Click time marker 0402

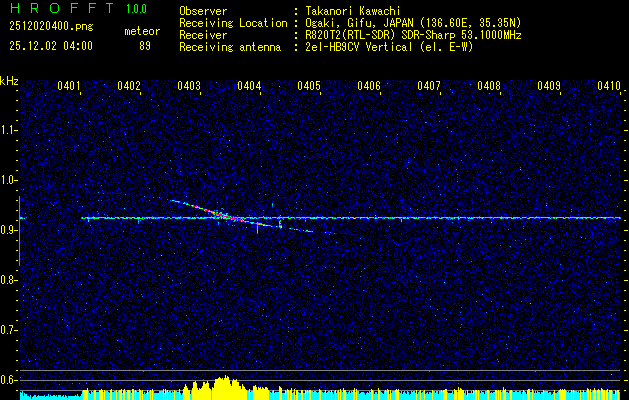point(129,86)
